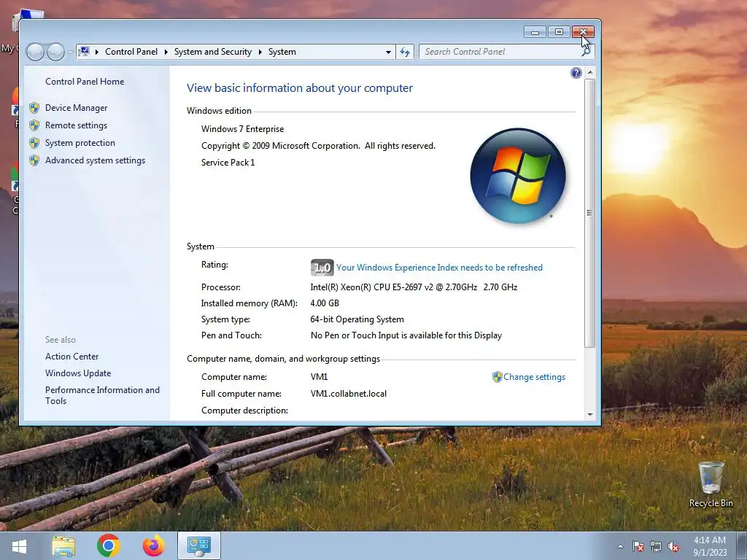747x560 pixels.
Task: Close the System window
Action: (583, 32)
